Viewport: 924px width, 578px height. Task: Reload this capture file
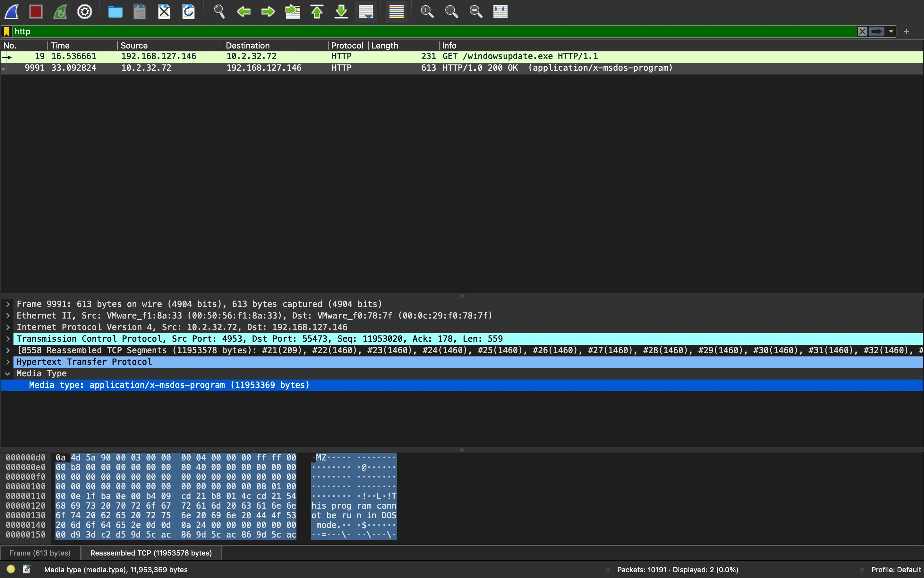point(189,12)
